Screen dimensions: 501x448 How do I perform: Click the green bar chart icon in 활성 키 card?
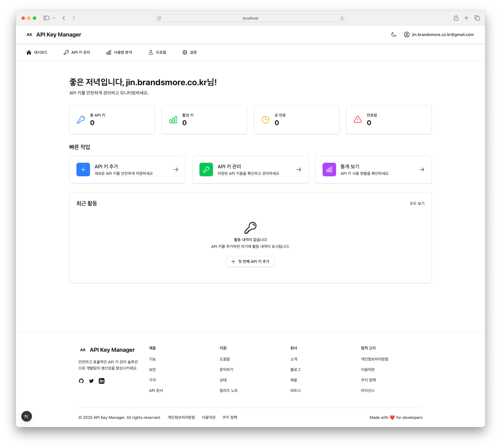coord(173,120)
